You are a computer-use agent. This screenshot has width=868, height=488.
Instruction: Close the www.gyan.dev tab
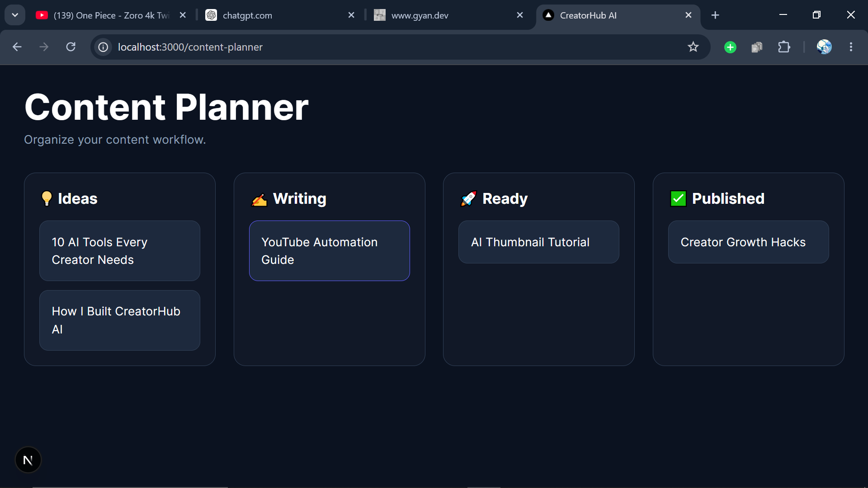520,15
